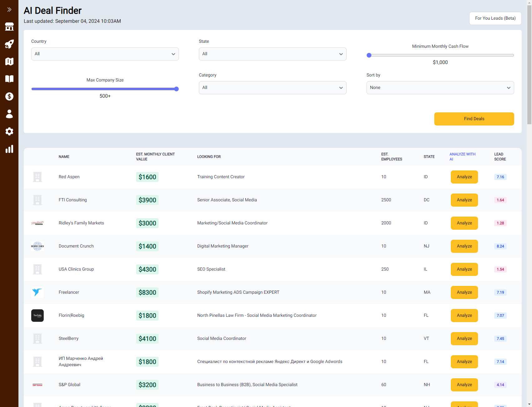Open the open-book icon in sidebar
The image size is (532, 407).
click(9, 79)
